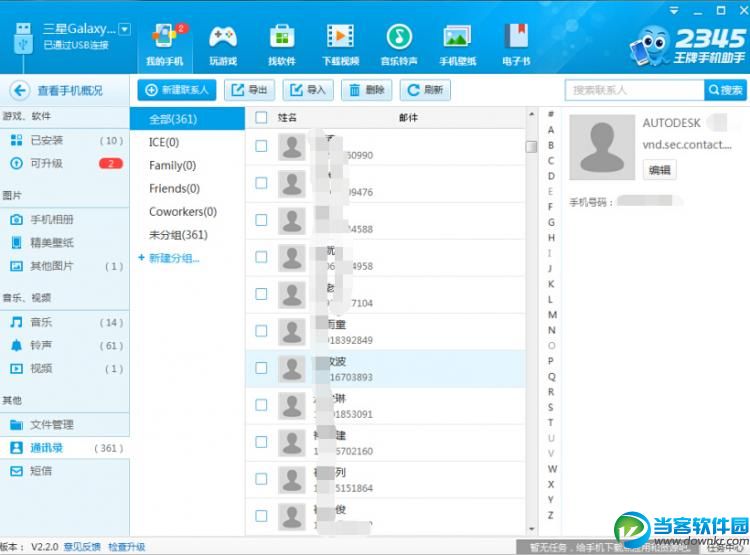Click the 编辑 button for AUTODESK contact

click(x=659, y=170)
